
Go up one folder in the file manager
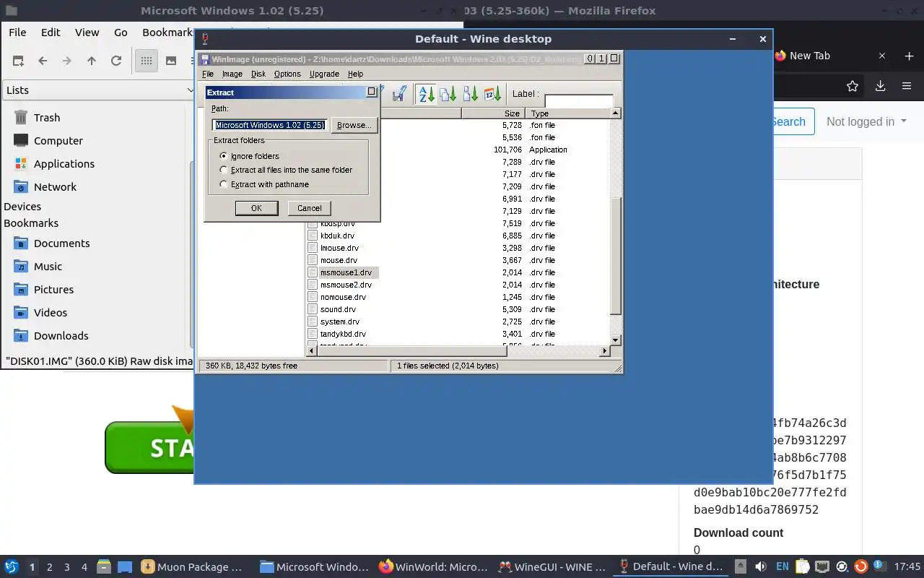pos(92,61)
